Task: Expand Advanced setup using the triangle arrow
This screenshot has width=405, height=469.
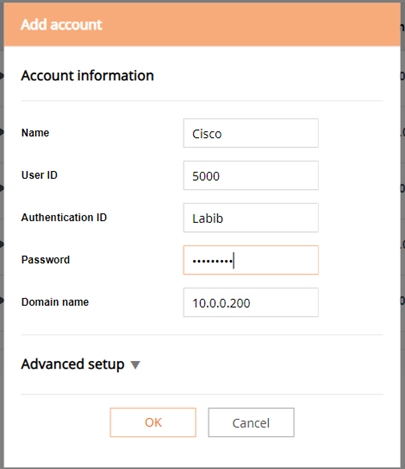Action: pos(135,365)
